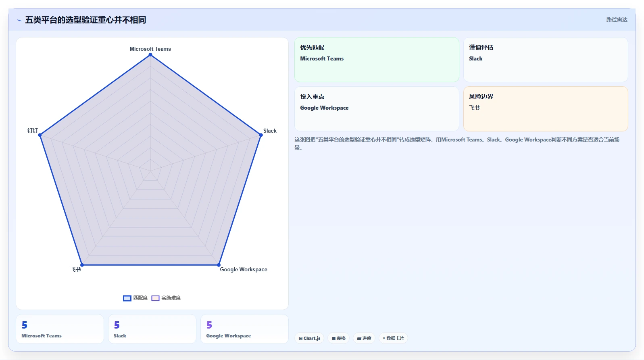Select the Slack radar data point
Screen dimensions: 644x360
(261, 135)
